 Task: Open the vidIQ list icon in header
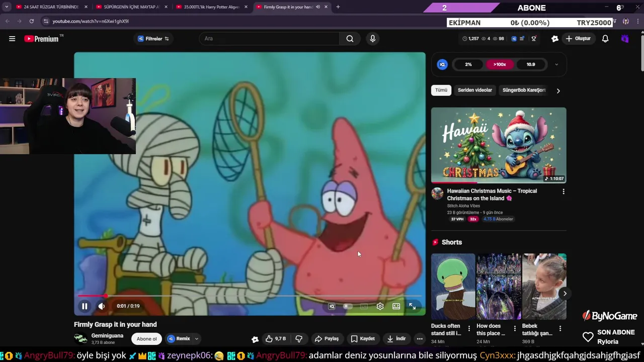click(522, 39)
